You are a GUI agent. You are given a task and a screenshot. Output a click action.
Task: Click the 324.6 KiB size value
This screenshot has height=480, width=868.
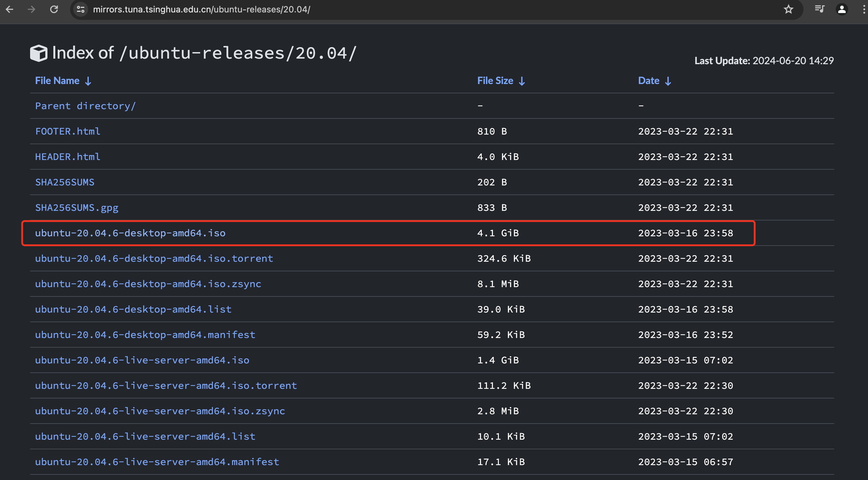tap(504, 258)
